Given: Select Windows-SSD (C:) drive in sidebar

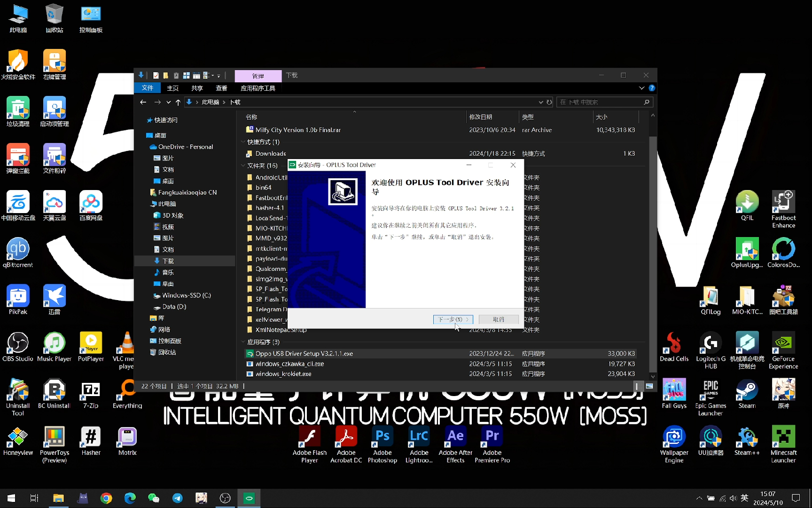Looking at the screenshot, I should pos(186,295).
